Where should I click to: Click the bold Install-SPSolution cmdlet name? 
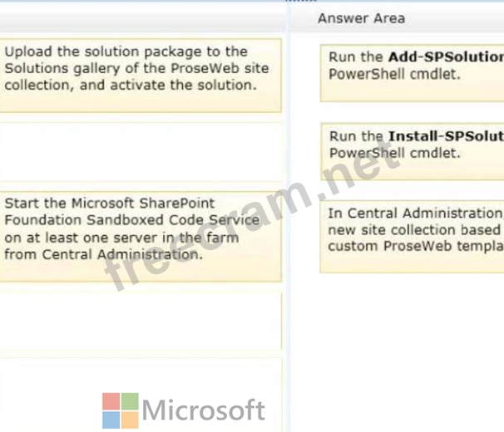(446, 136)
